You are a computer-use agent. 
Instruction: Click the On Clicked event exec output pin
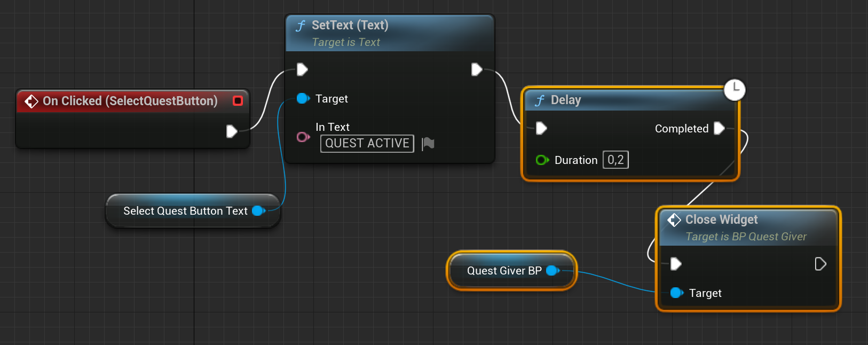tap(231, 131)
